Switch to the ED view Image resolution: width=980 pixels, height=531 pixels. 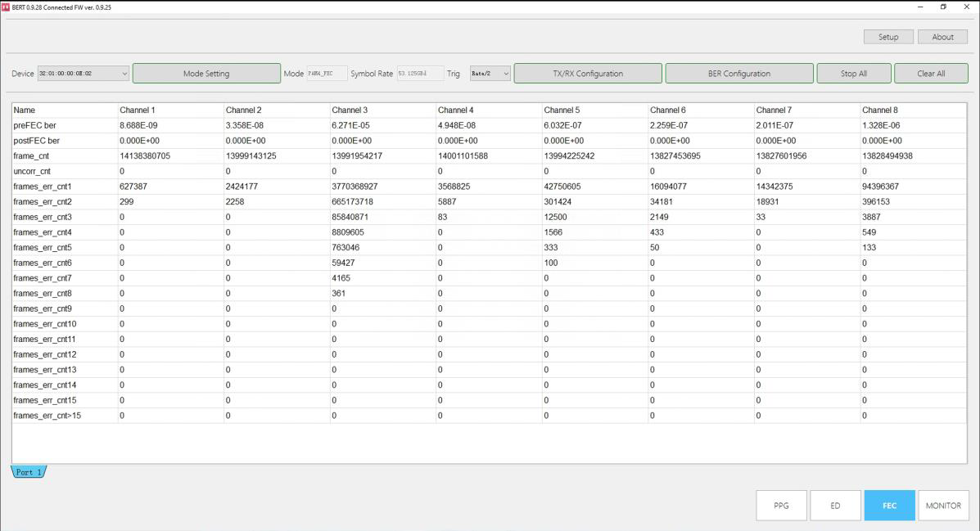tap(835, 506)
